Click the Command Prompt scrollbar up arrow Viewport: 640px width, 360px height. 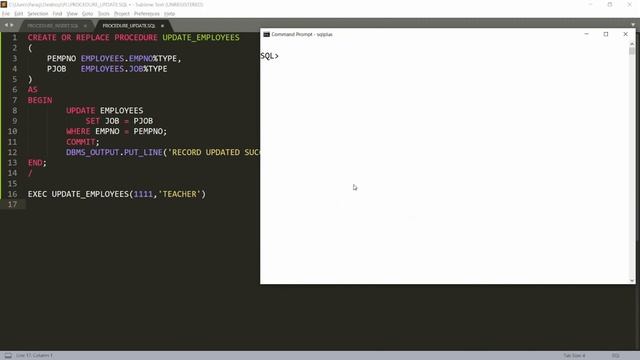point(632,44)
